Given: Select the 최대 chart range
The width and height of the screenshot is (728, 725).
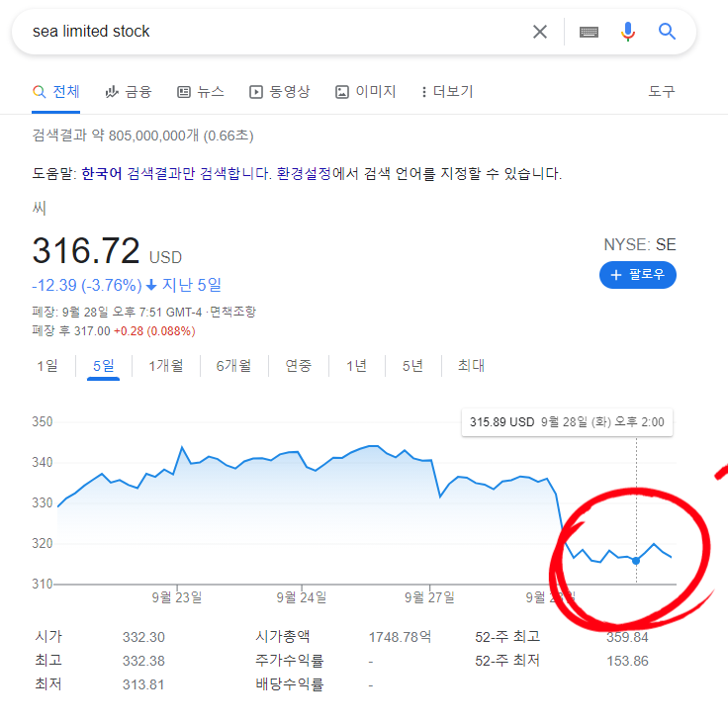Looking at the screenshot, I should click(471, 366).
